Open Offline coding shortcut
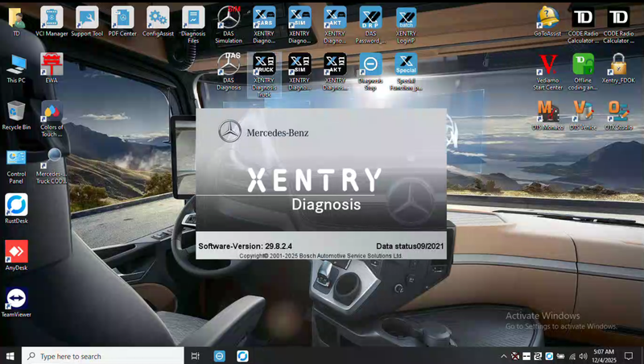This screenshot has width=644, height=364. tap(583, 64)
